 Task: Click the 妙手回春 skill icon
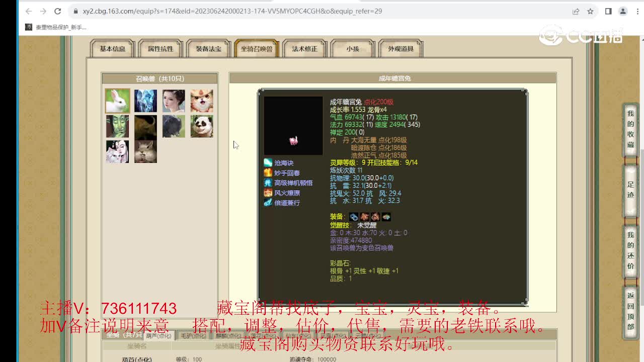point(268,173)
